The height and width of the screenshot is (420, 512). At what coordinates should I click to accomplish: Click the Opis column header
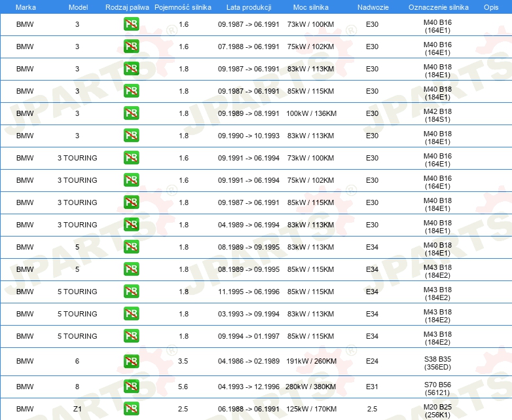[x=491, y=7]
